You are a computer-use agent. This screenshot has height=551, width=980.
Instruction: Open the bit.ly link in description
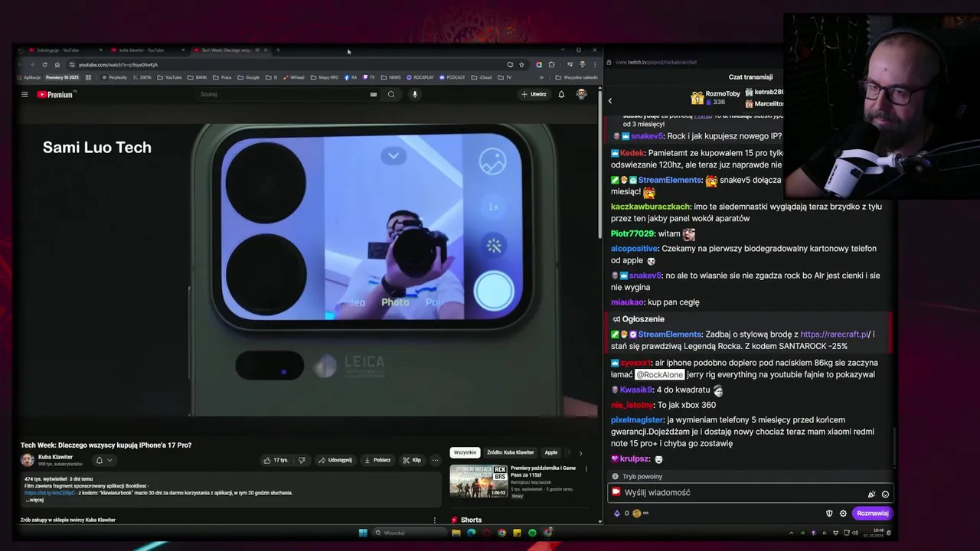(50, 493)
